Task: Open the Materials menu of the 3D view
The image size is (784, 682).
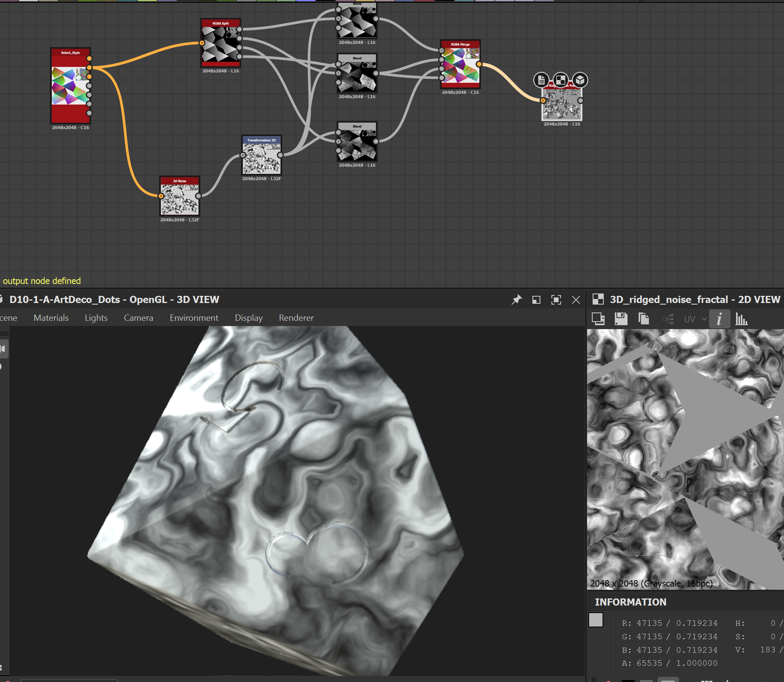Action: click(51, 318)
